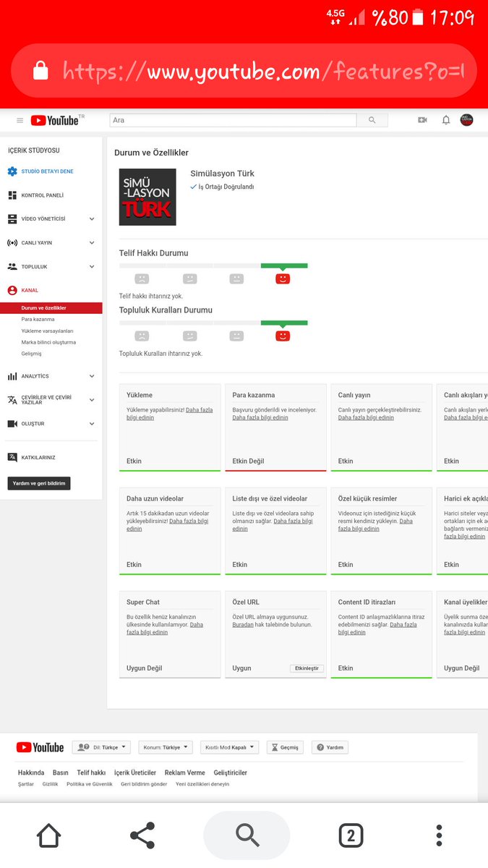Click the Studio Beta gear icon

pos(12,171)
